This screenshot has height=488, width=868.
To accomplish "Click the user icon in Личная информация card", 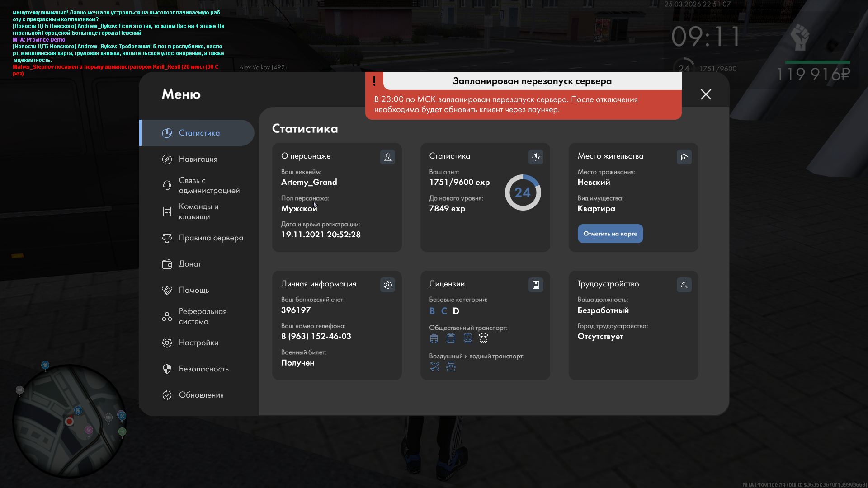I will (x=387, y=285).
